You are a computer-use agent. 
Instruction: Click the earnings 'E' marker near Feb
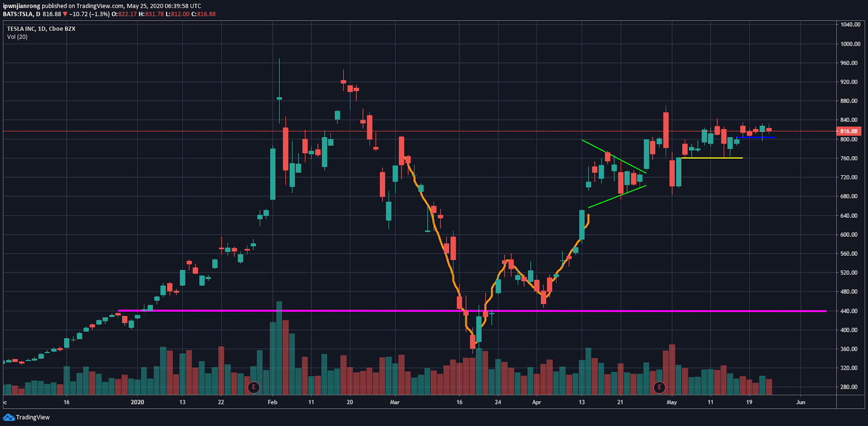[253, 387]
